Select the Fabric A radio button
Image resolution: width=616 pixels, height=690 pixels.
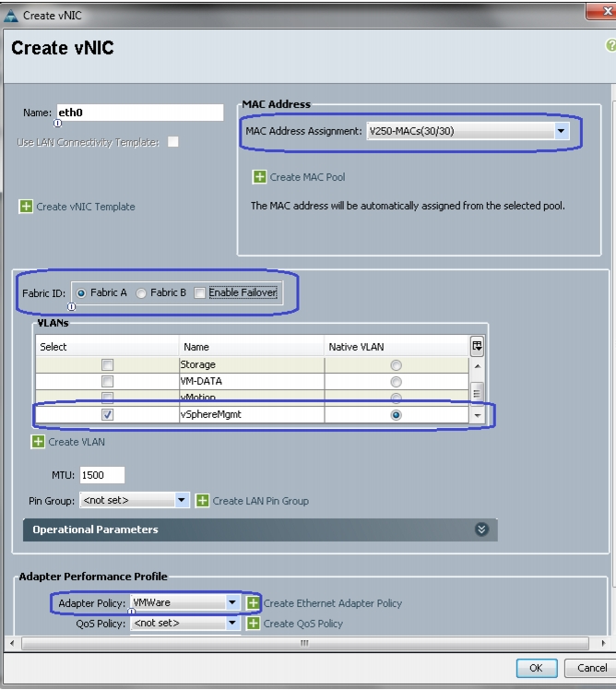tap(81, 293)
